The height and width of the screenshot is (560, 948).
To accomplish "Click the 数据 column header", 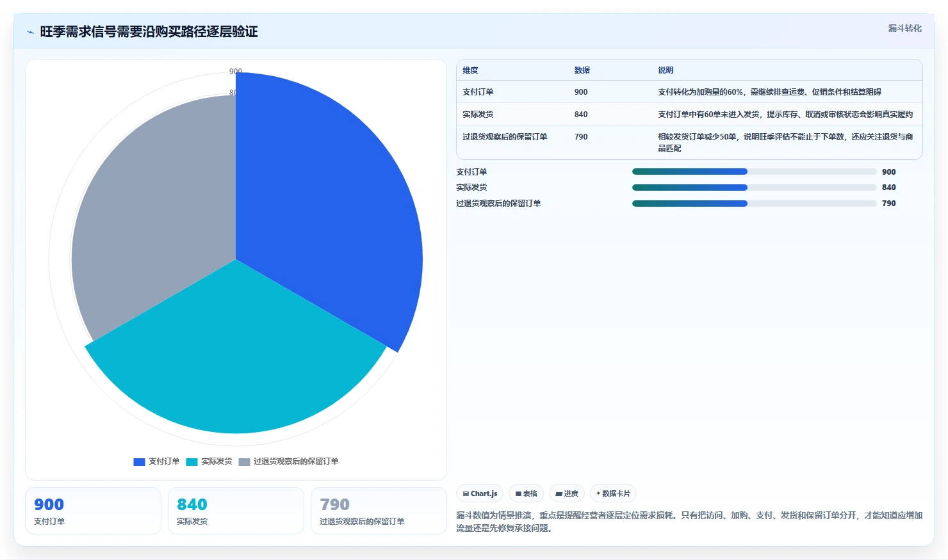I will pyautogui.click(x=582, y=70).
